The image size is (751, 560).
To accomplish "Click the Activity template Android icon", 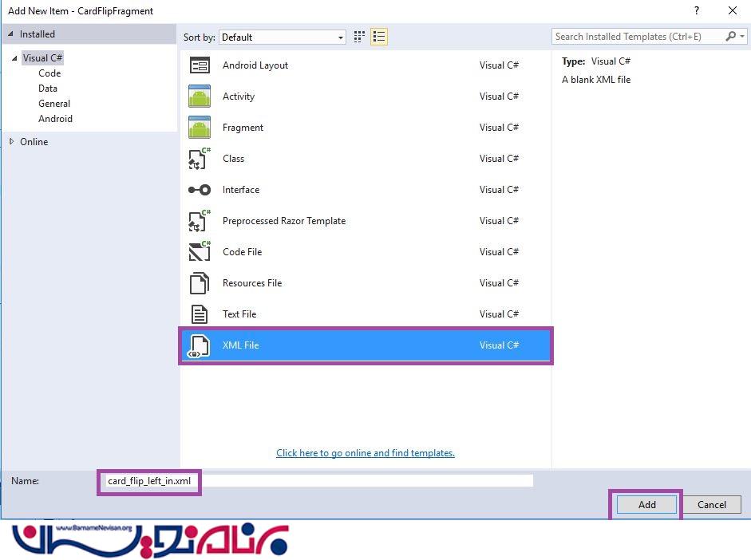I will (x=200, y=97).
